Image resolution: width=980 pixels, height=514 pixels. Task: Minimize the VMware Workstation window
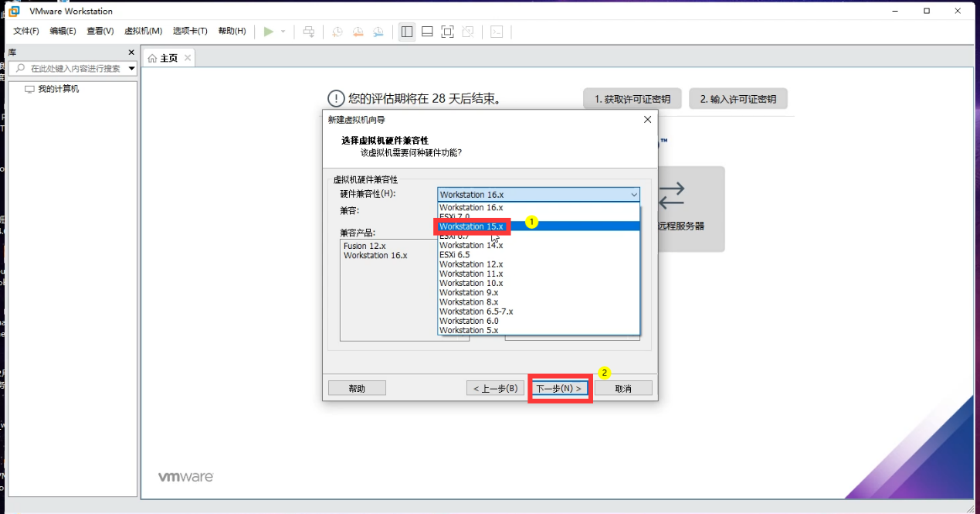[894, 11]
